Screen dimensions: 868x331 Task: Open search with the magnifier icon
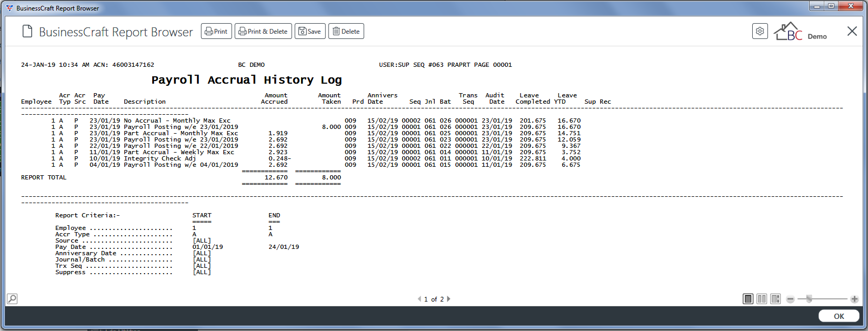[x=12, y=299]
